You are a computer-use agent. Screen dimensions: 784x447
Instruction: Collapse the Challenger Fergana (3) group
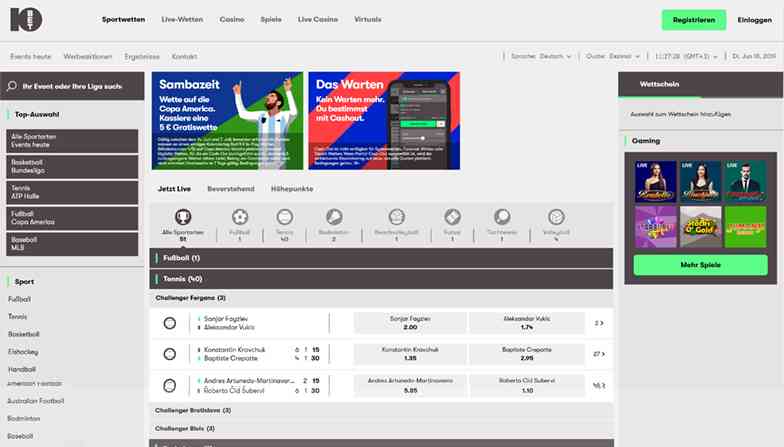[381, 298]
